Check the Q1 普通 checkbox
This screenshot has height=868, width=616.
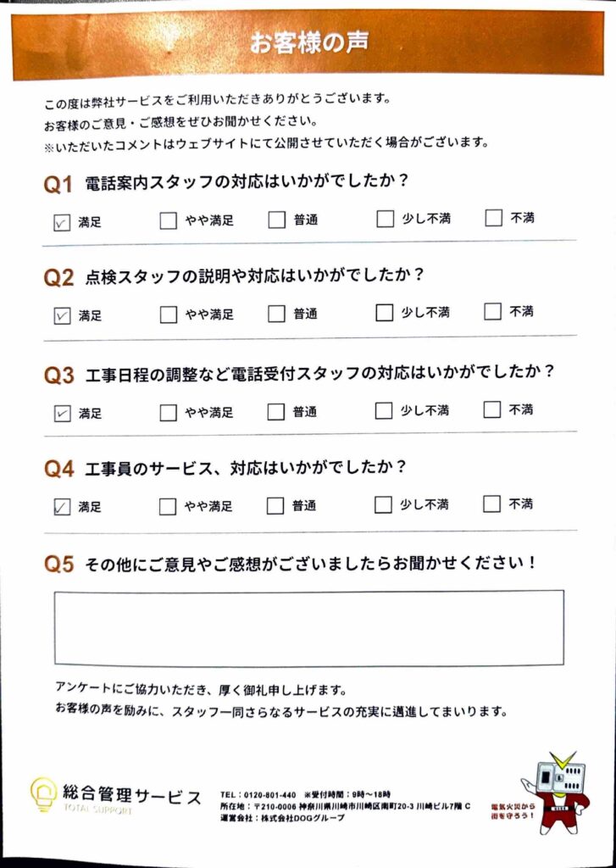277,220
